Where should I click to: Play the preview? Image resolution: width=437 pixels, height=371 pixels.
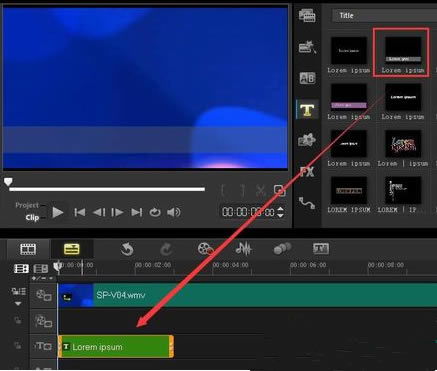coord(58,212)
